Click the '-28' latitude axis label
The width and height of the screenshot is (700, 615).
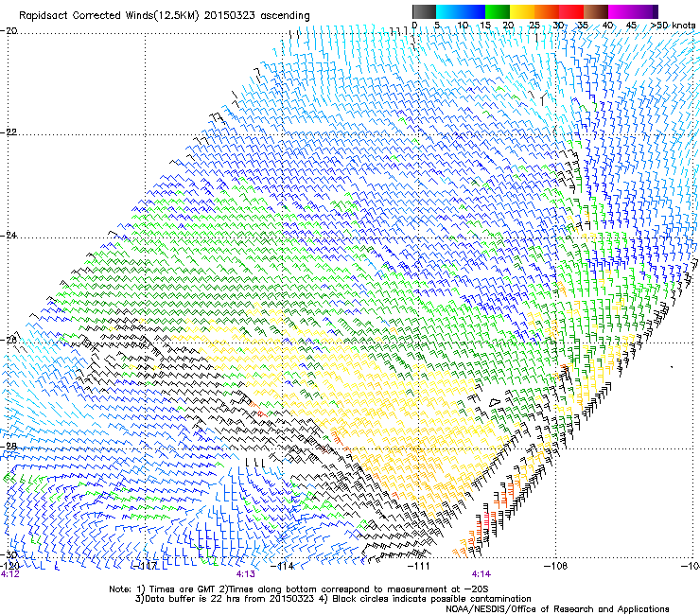click(x=9, y=446)
